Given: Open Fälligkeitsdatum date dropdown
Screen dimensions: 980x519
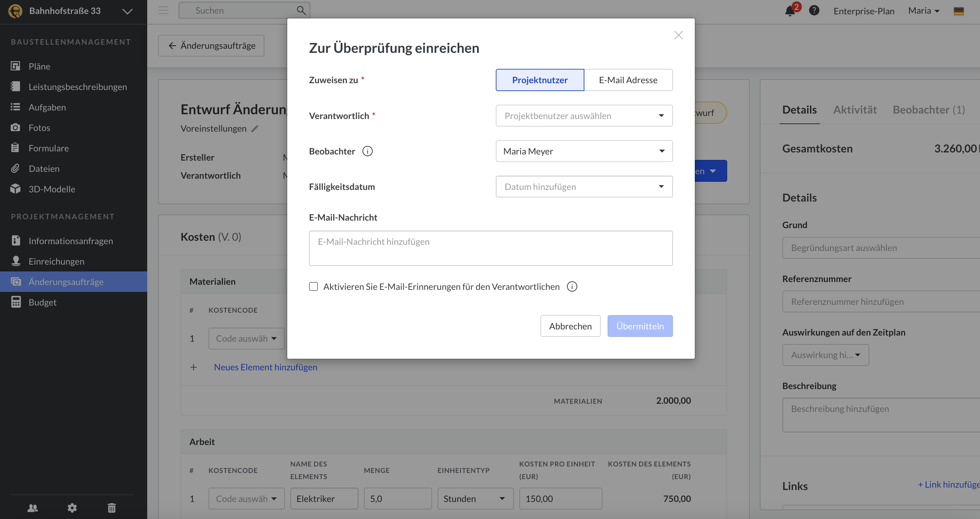Looking at the screenshot, I should coord(584,187).
